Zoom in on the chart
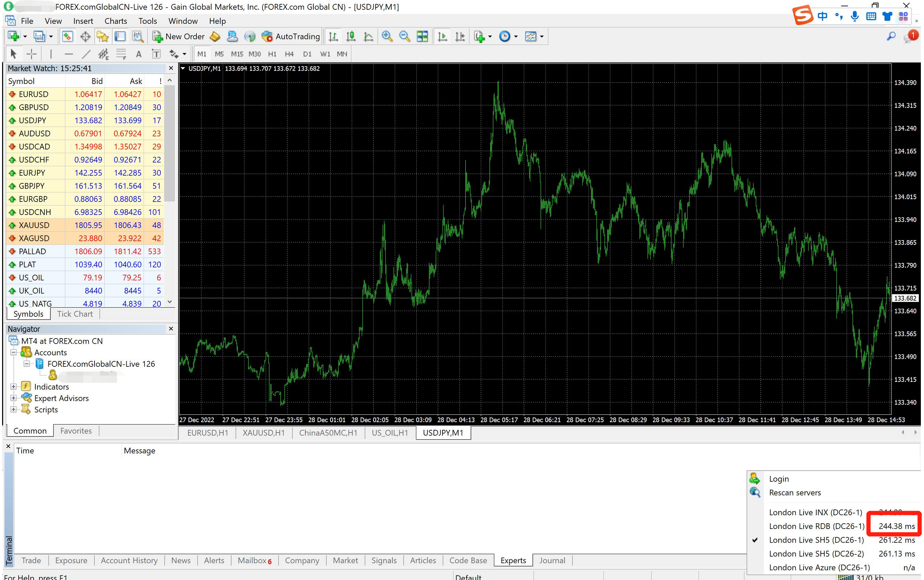This screenshot has height=580, width=924. [387, 36]
